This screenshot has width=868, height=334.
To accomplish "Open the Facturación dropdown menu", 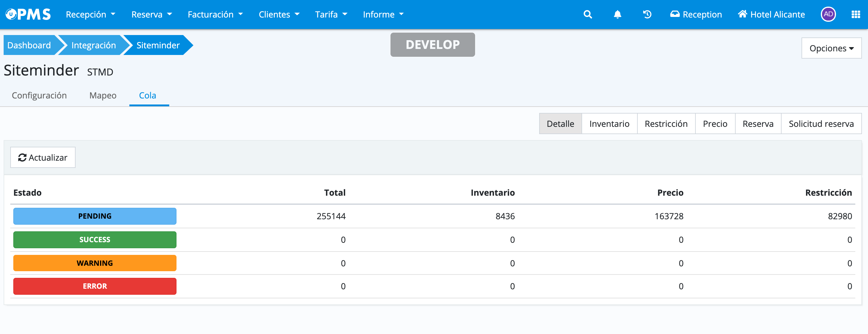I will 215,14.
